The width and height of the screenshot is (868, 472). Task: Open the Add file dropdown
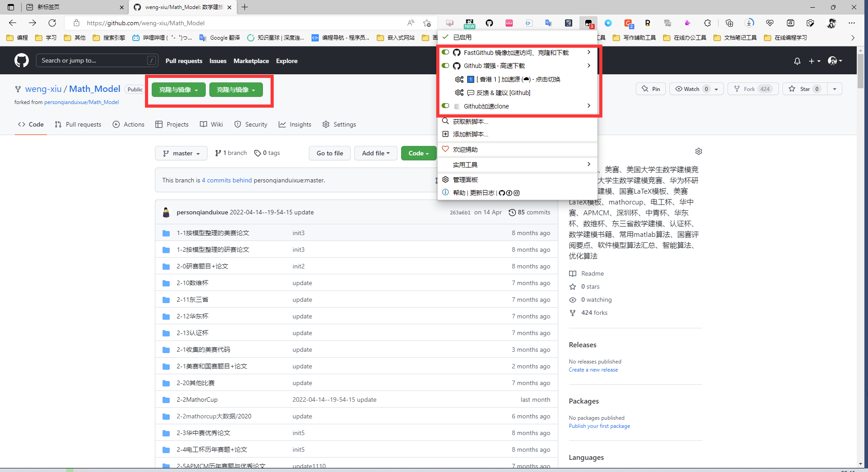pyautogui.click(x=376, y=153)
